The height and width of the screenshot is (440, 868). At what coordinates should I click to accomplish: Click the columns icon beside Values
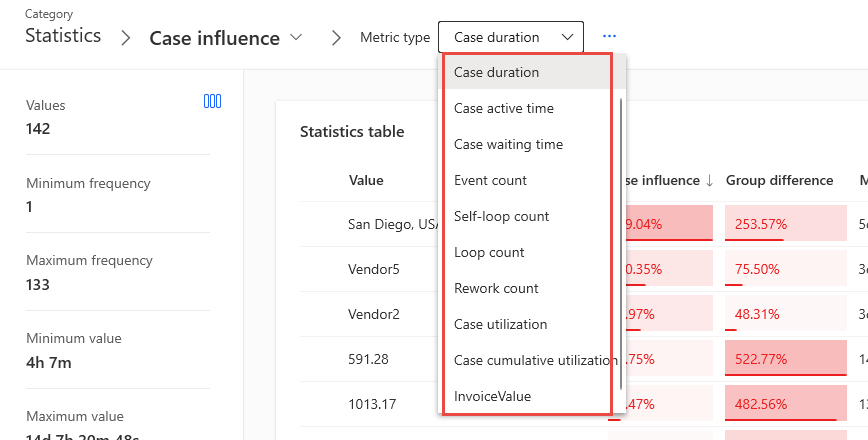212,101
